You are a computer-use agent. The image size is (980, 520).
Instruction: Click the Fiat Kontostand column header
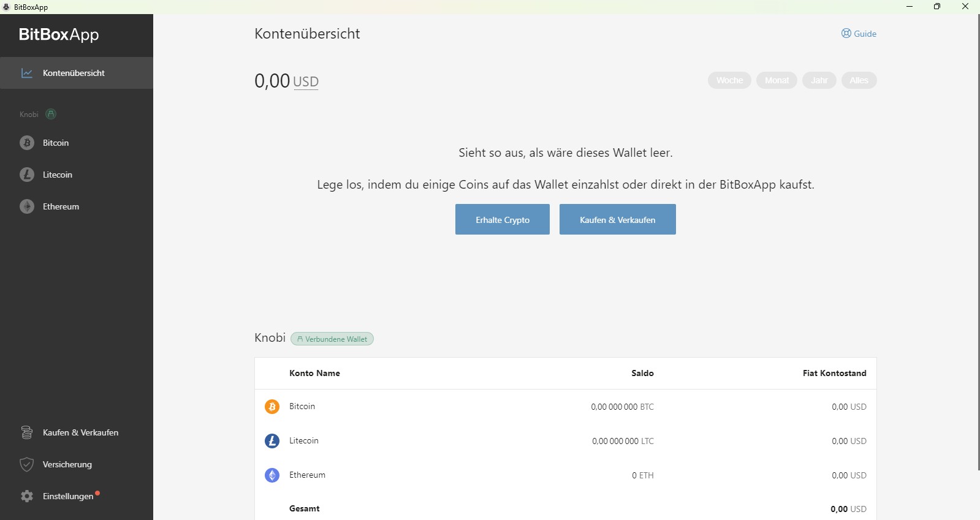pos(834,373)
